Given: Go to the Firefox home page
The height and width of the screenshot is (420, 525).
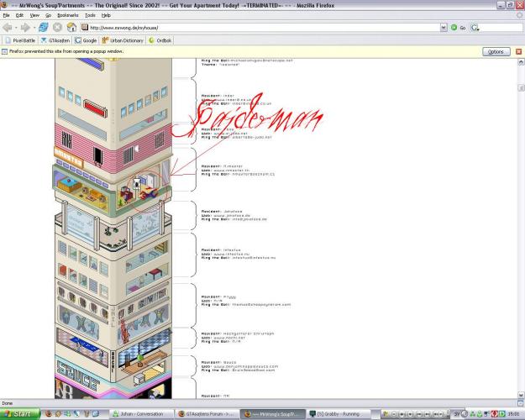Looking at the screenshot, I should click(x=71, y=27).
